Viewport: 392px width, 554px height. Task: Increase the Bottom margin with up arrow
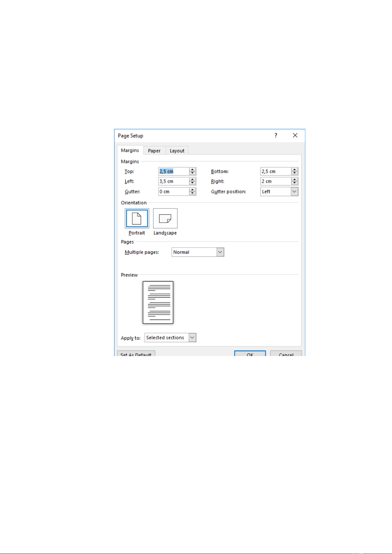point(295,169)
